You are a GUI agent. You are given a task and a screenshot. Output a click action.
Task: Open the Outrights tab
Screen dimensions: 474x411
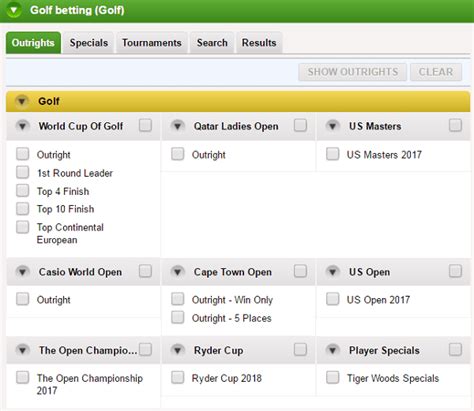click(x=33, y=43)
